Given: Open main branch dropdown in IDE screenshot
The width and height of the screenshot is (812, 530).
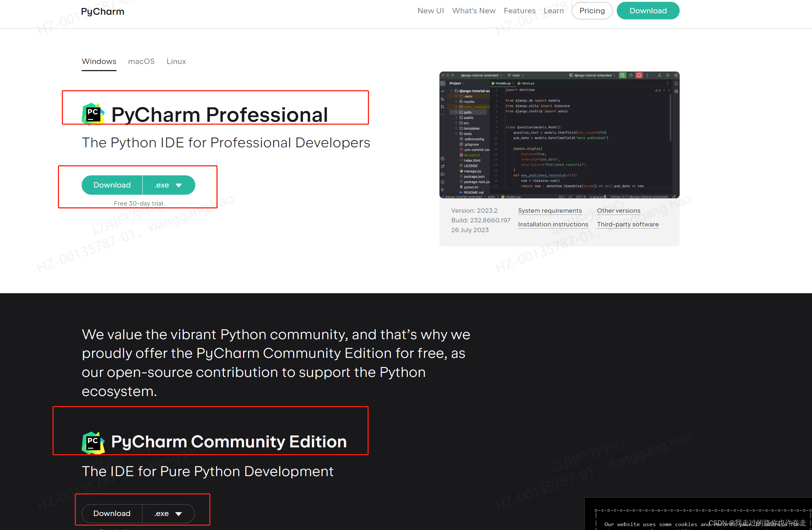Looking at the screenshot, I should [x=516, y=75].
